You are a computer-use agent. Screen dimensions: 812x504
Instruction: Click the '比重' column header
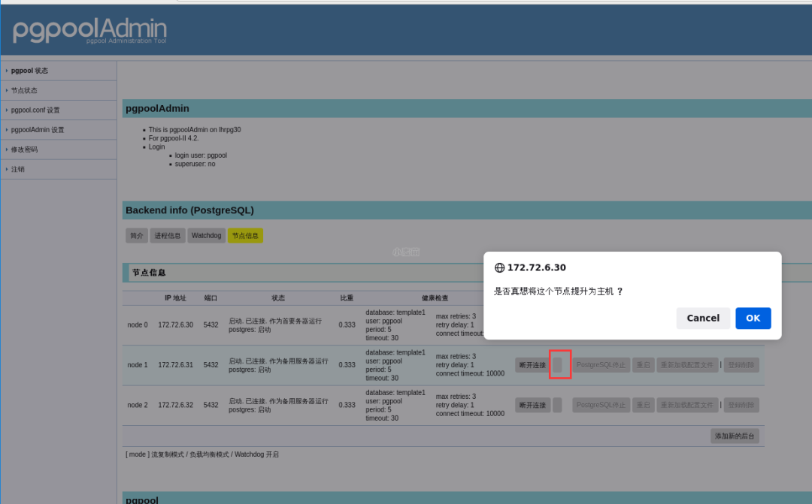(x=347, y=298)
